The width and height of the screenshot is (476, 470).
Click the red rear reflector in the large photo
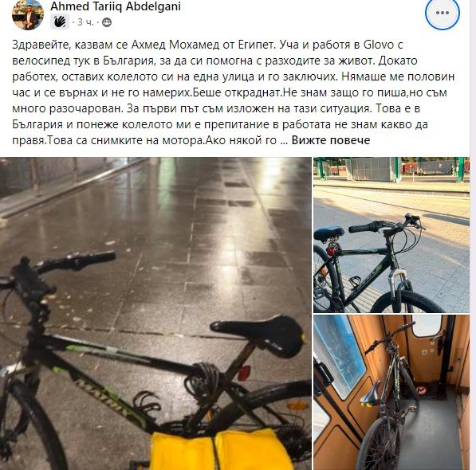(x=244, y=373)
